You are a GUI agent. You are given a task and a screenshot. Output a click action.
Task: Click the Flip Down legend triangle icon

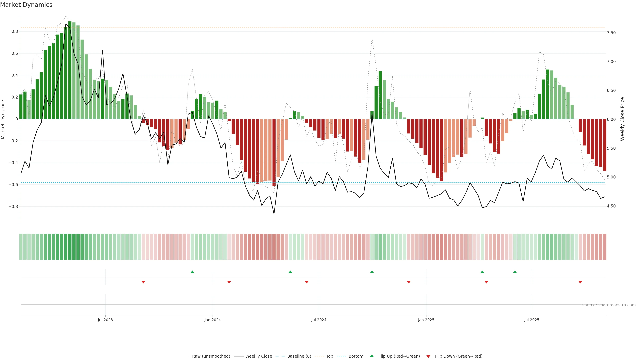(428, 356)
